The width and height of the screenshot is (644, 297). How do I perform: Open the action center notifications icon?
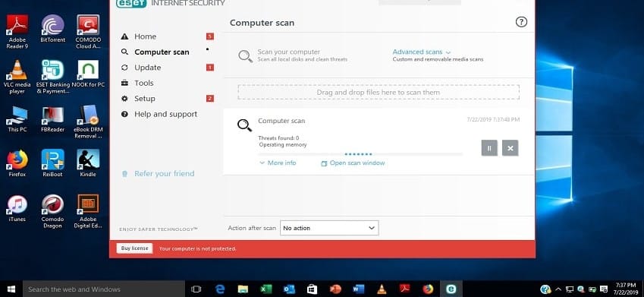603,289
